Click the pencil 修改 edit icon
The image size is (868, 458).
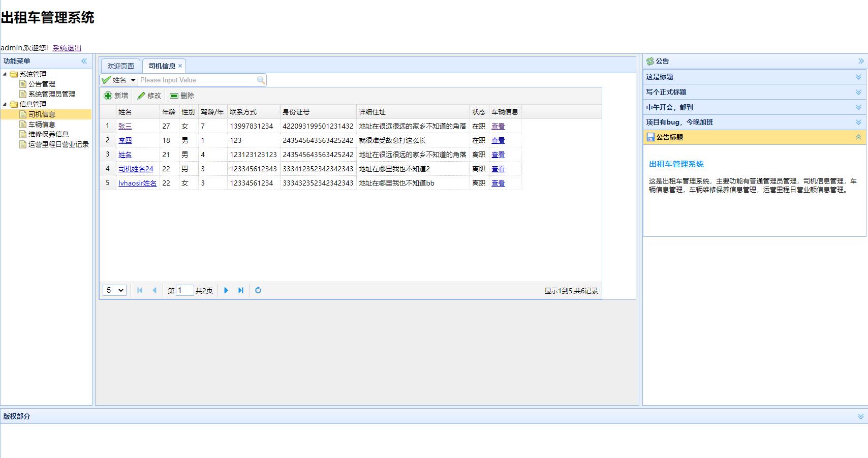click(141, 96)
